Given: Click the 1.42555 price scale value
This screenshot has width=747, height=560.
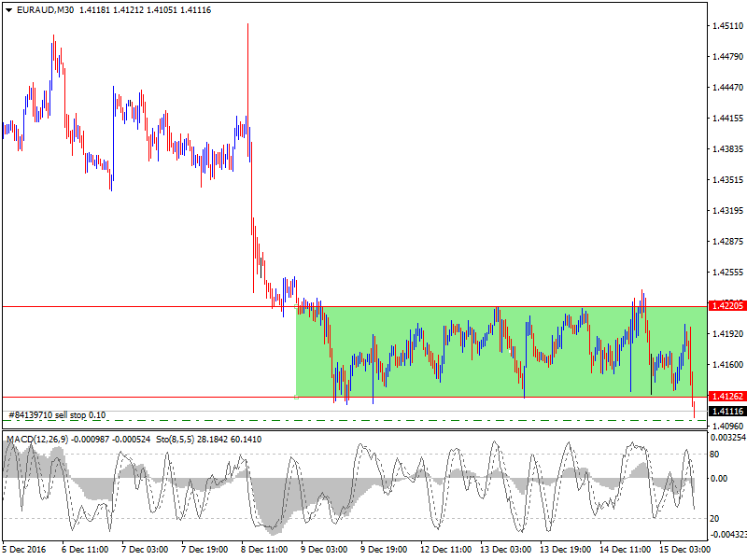Looking at the screenshot, I should [727, 272].
